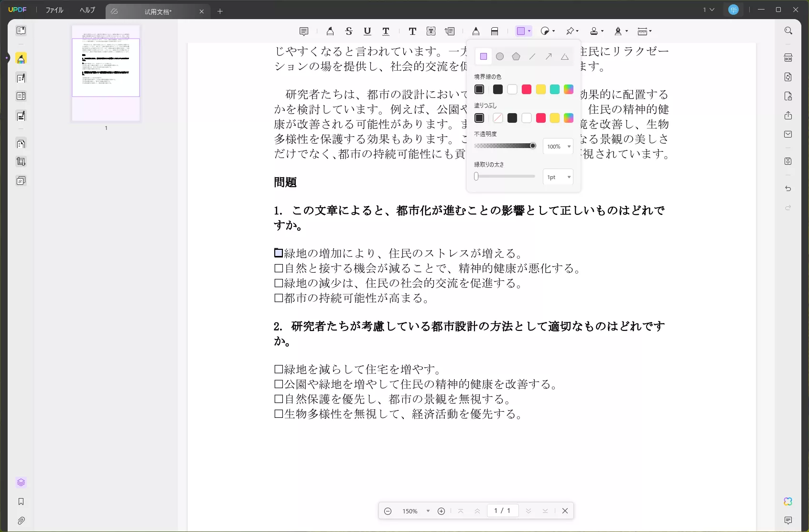
Task: Select the underline text tool
Action: [367, 32]
